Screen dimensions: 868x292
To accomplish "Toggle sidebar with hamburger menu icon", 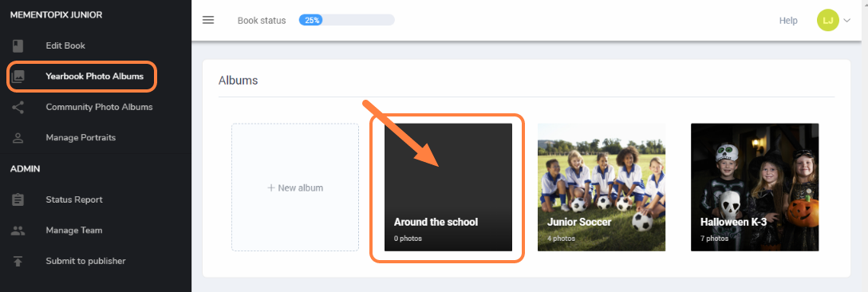I will pyautogui.click(x=208, y=20).
